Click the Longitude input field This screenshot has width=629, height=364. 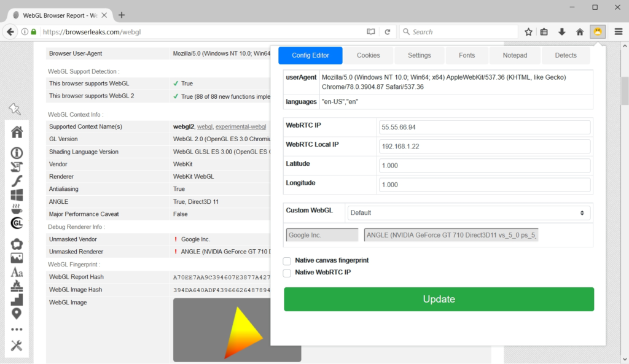pos(485,185)
